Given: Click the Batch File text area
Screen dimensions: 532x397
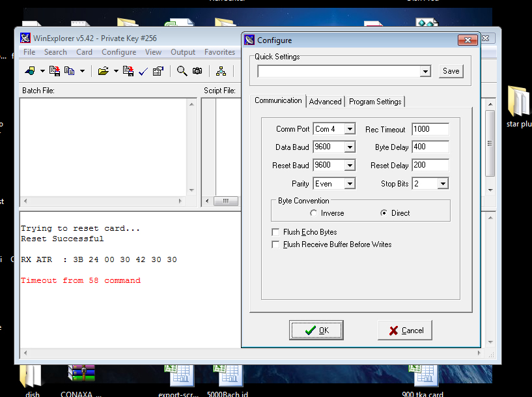Looking at the screenshot, I should click(x=104, y=147).
